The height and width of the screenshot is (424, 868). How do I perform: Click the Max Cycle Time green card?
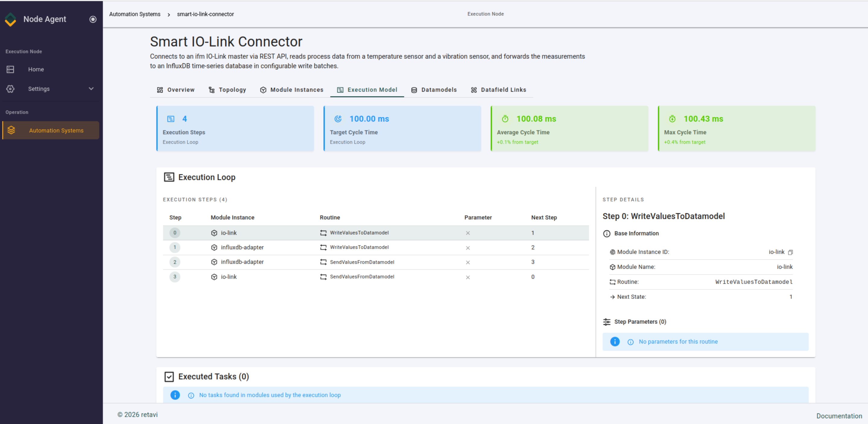(x=737, y=128)
